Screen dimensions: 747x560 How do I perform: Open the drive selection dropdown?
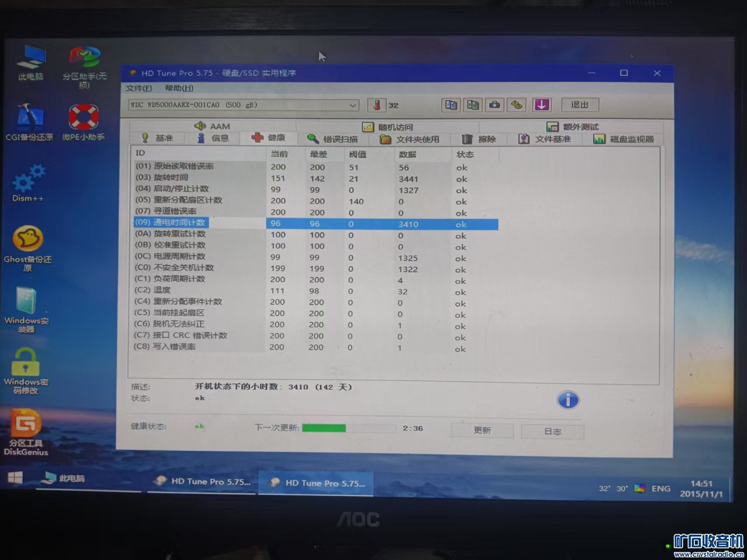[x=243, y=105]
